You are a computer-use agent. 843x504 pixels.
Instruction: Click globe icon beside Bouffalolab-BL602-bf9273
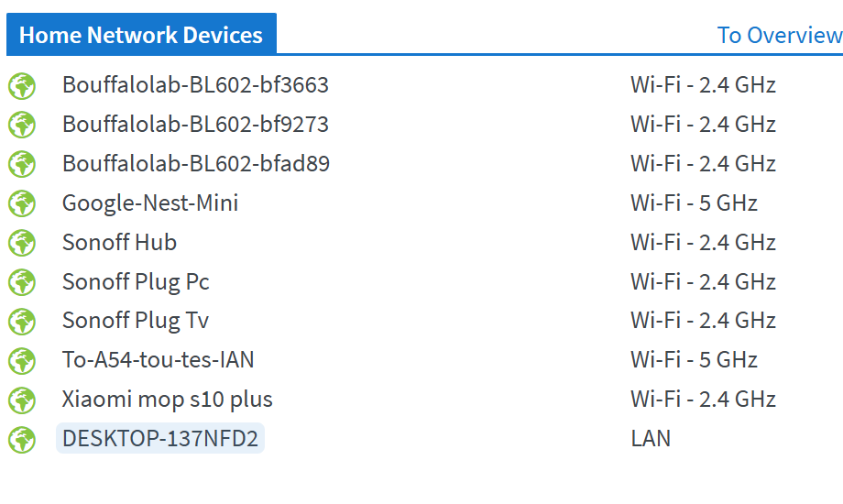pyautogui.click(x=22, y=126)
